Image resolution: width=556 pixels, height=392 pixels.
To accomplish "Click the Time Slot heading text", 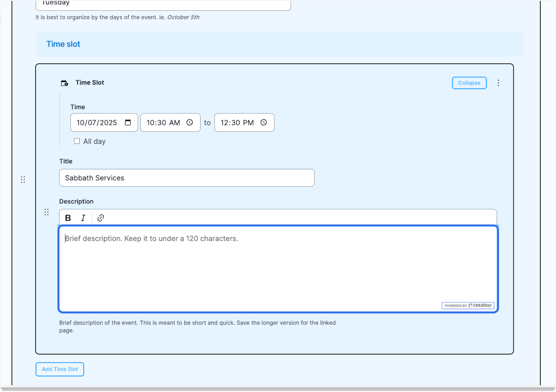I will 90,82.
